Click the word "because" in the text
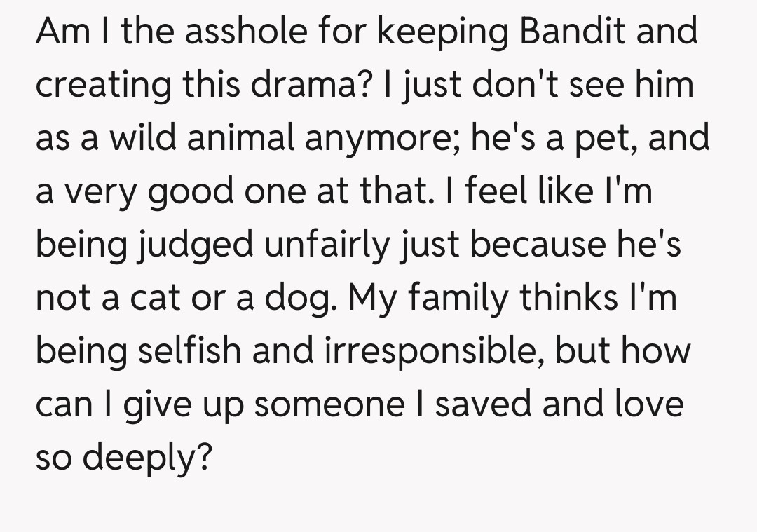 (x=538, y=245)
